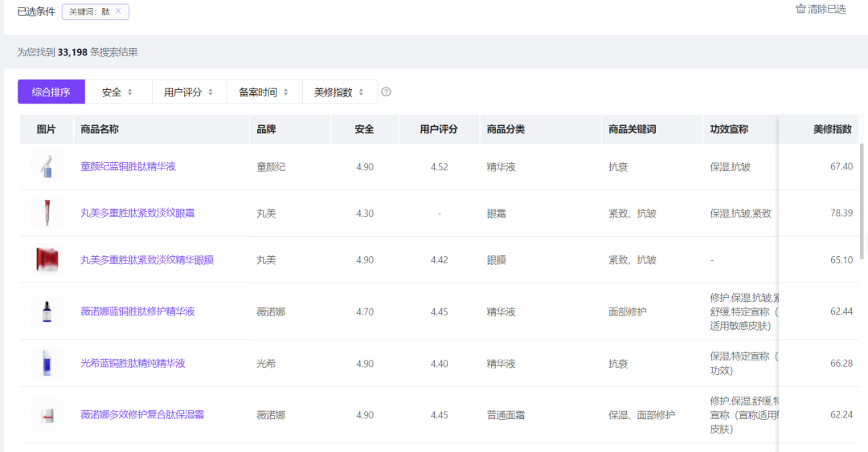Sort results by 安全

pos(118,92)
